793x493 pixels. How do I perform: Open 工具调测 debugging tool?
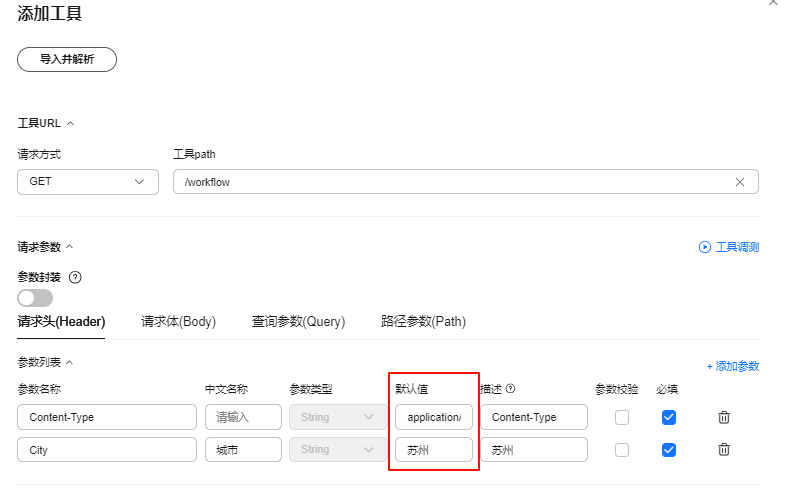click(x=728, y=247)
